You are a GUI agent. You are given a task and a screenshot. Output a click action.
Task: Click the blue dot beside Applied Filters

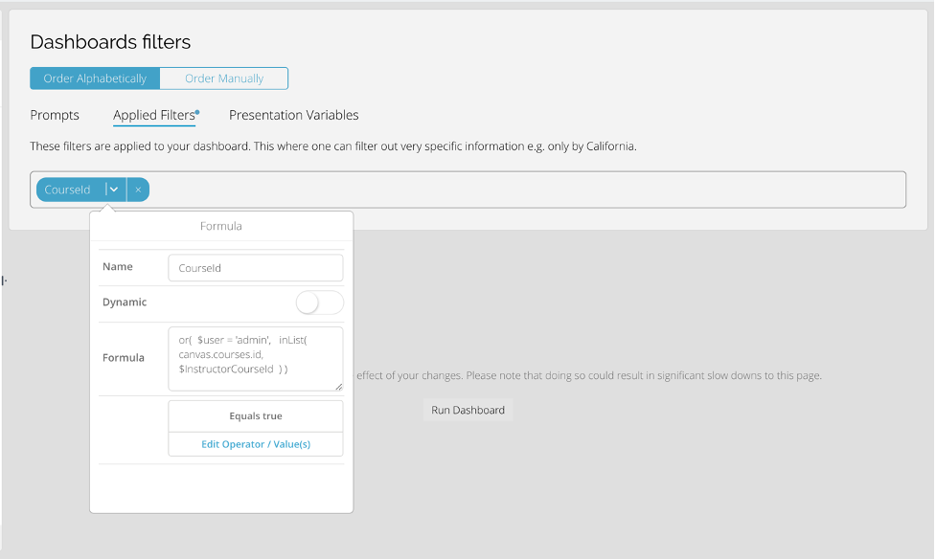click(197, 111)
